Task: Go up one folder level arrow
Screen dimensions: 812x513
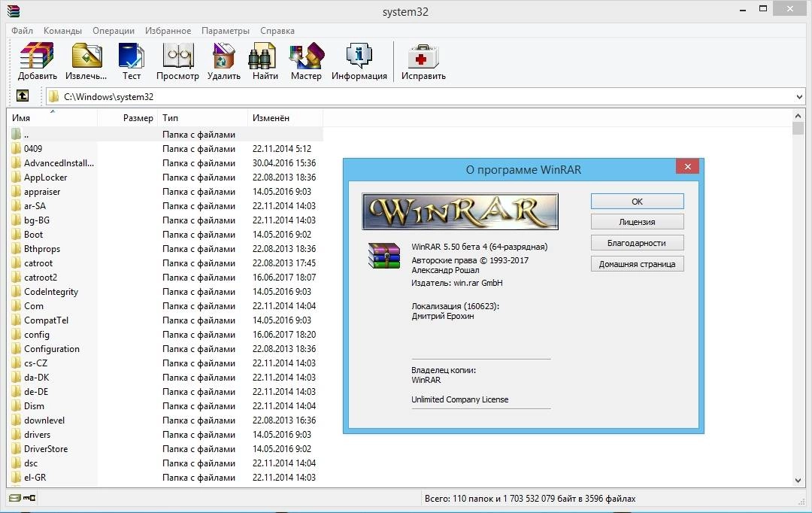Action: pos(23,96)
